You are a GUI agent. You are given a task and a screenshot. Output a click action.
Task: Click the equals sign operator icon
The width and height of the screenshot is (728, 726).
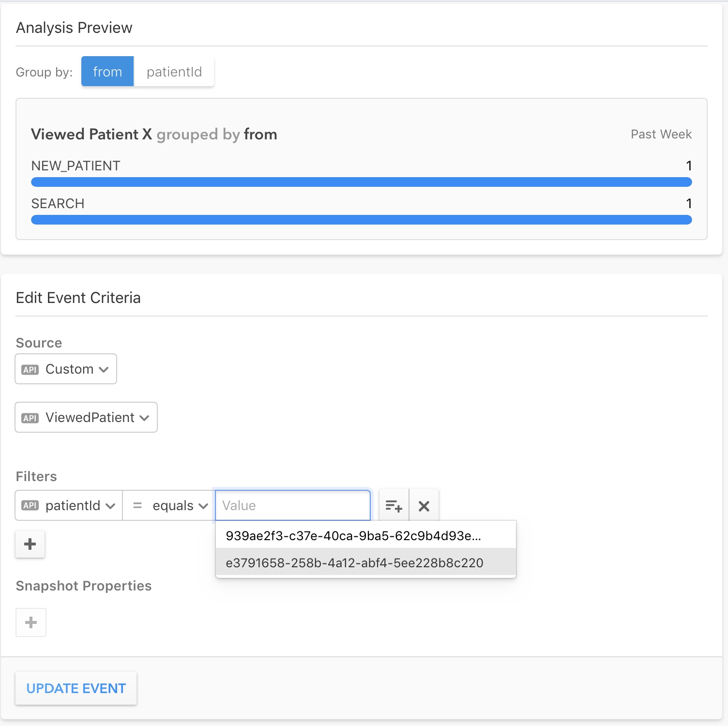point(137,506)
